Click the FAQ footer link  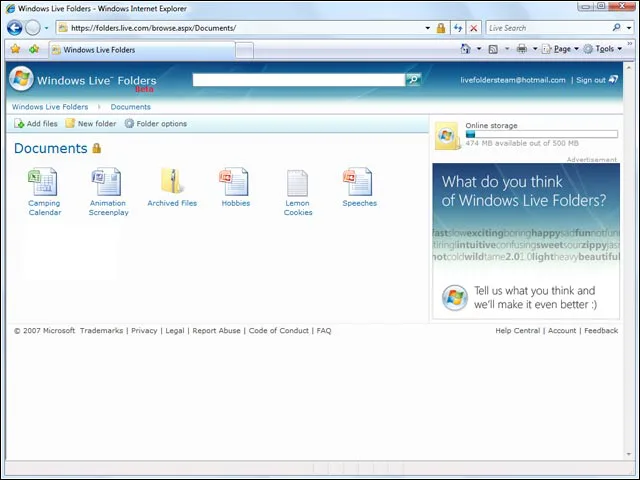point(324,331)
